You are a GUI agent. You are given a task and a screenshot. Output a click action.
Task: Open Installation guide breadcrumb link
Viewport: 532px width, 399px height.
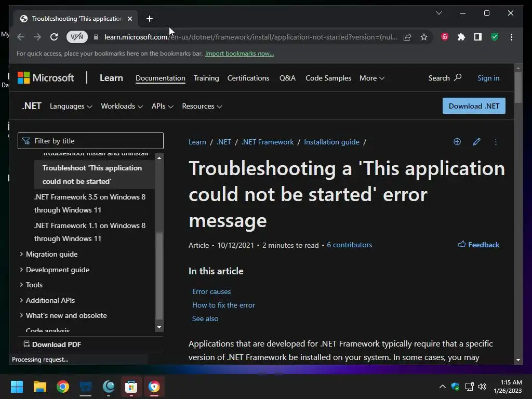(331, 142)
